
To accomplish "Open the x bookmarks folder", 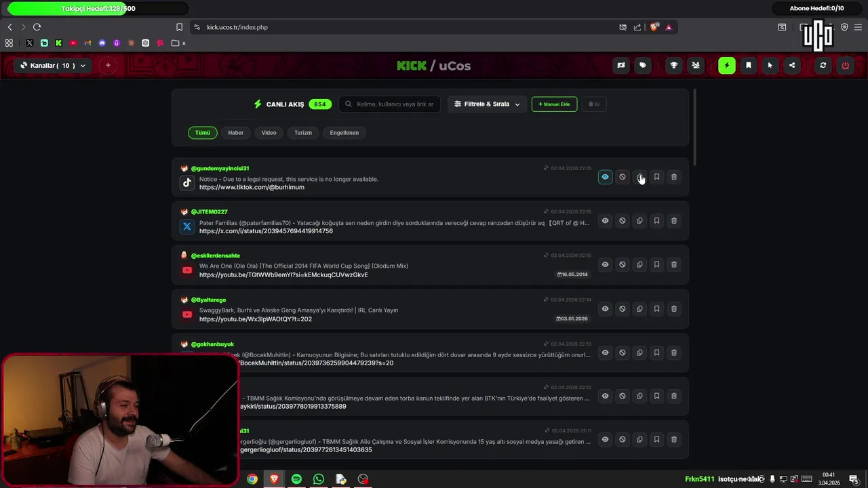I will [178, 43].
